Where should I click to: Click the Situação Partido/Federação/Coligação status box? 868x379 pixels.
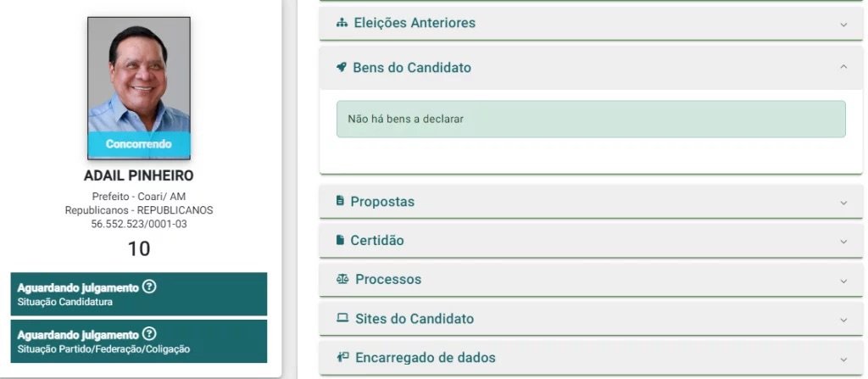click(138, 342)
